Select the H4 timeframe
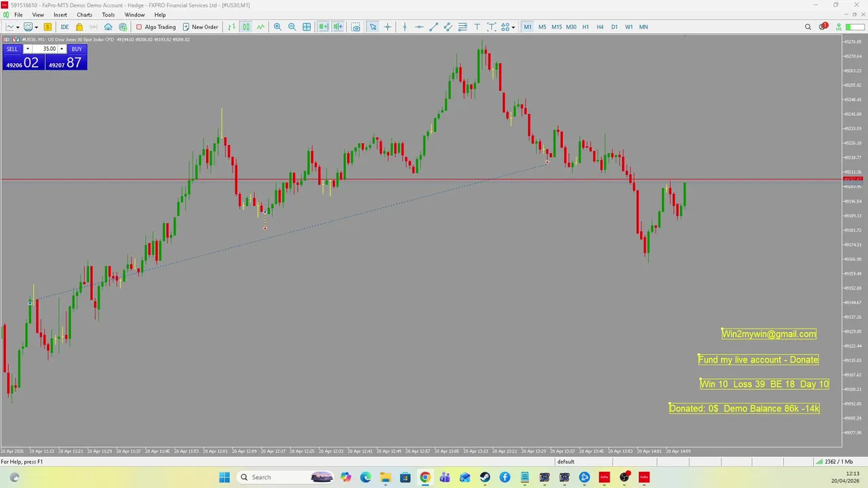Screen dimensions: 868x488 pyautogui.click(x=599, y=27)
